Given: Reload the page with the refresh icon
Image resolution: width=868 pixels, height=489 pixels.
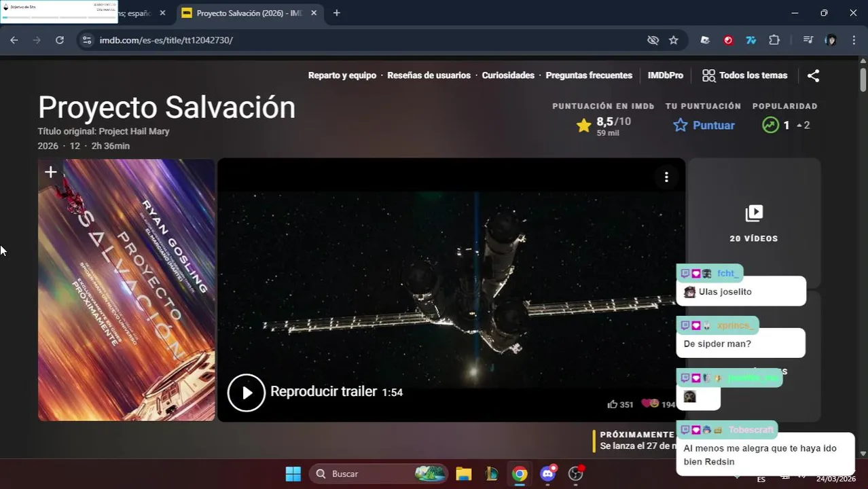Looking at the screenshot, I should click(60, 40).
